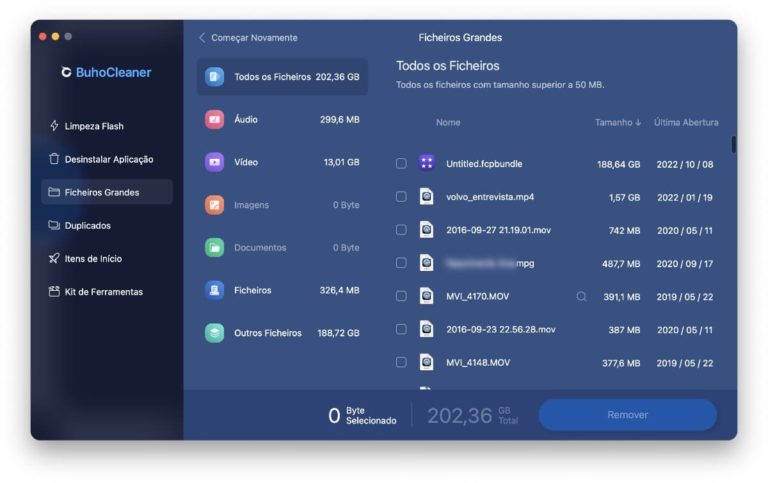Click the BuhoCleaner logo icon

[x=66, y=73]
